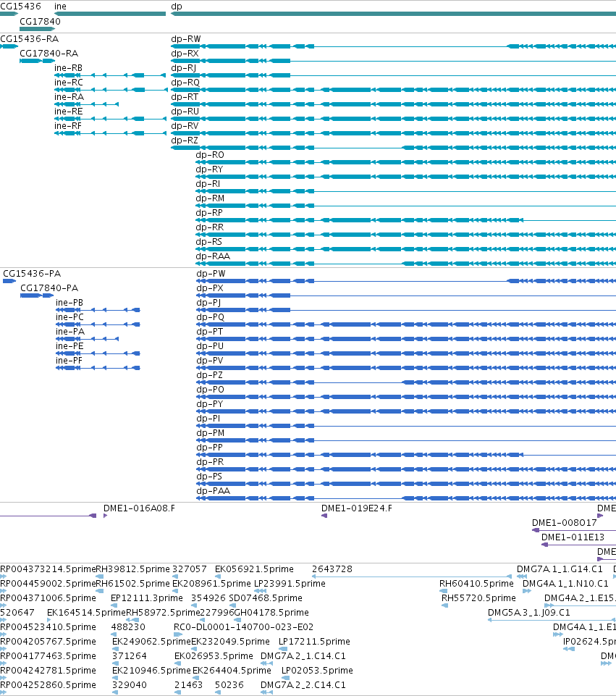This screenshot has height=696, width=616.
Task: Select EST RH55720.5prime
Action: (478, 598)
